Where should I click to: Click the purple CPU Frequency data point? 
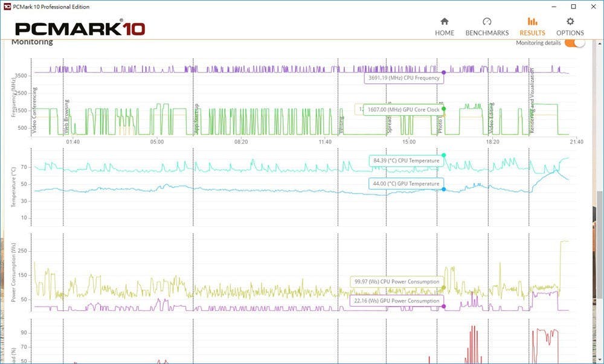coord(444,72)
